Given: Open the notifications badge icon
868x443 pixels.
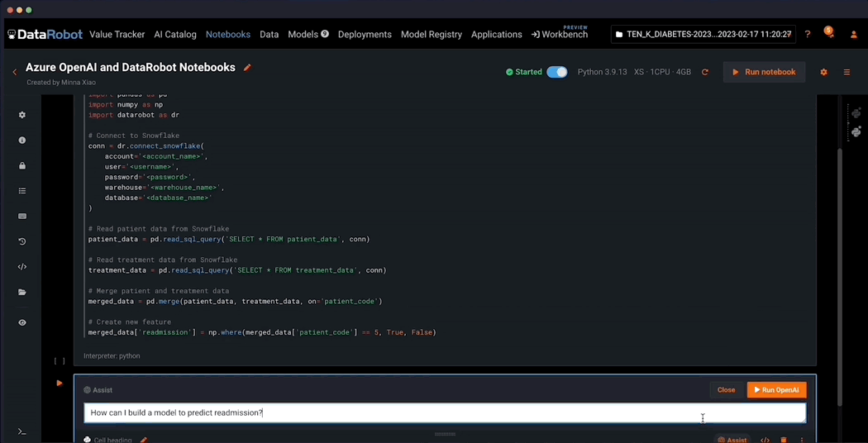Looking at the screenshot, I should pos(828,31).
